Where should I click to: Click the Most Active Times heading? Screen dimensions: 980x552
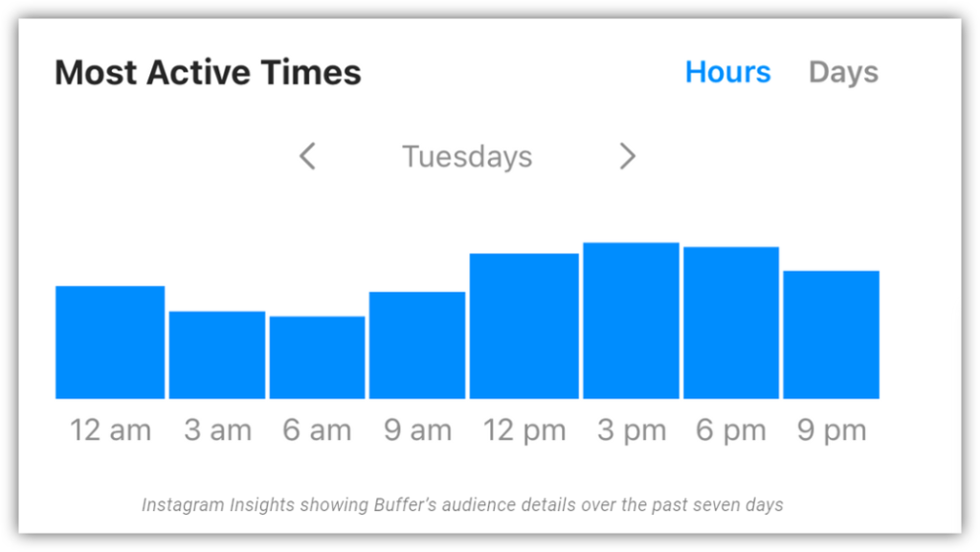point(208,73)
